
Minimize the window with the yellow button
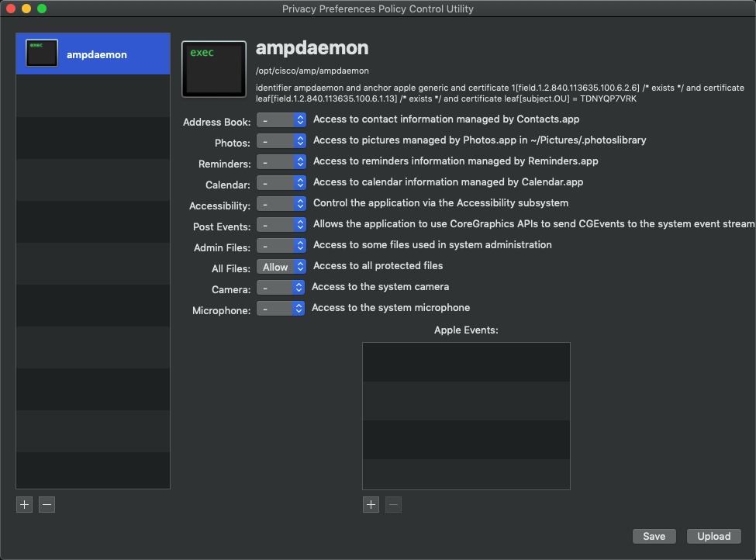pyautogui.click(x=26, y=9)
